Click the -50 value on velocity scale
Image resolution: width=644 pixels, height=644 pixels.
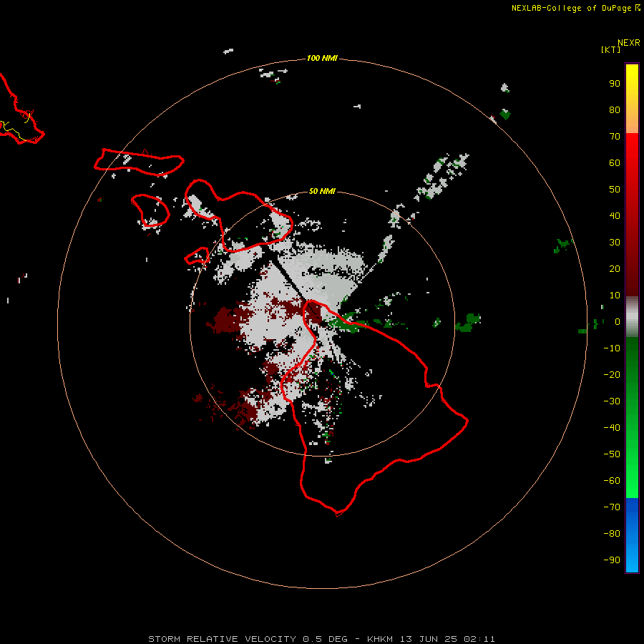[x=612, y=454]
